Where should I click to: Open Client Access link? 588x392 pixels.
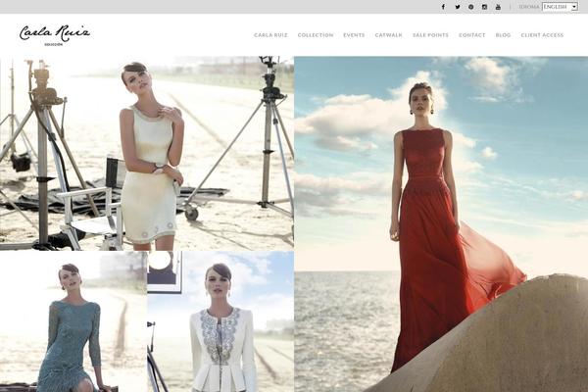point(542,35)
